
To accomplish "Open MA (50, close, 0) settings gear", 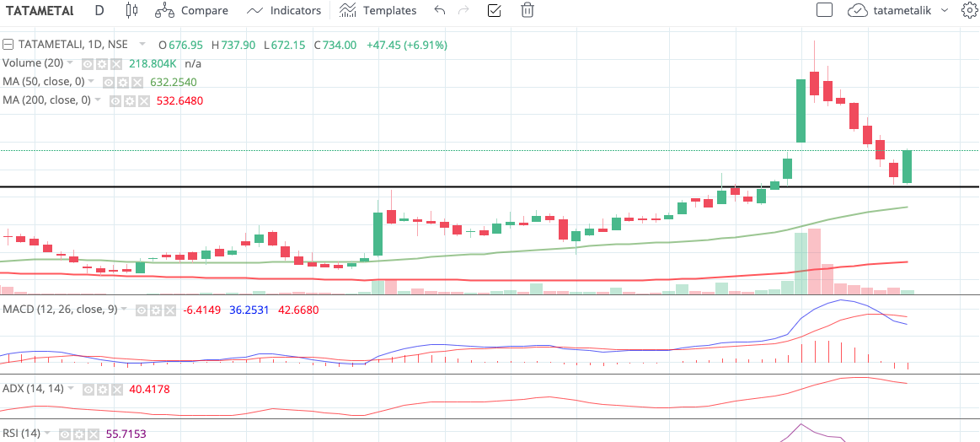I will click(x=123, y=83).
